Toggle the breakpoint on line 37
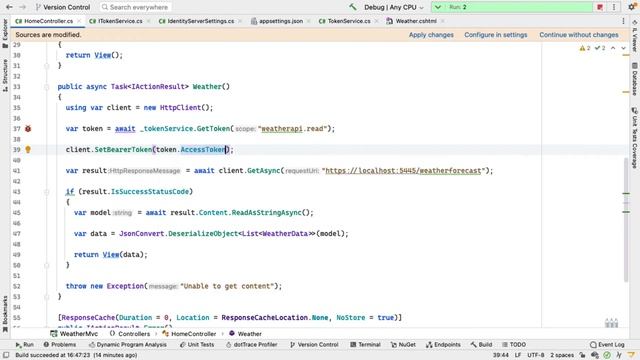640x360 pixels. (x=28, y=129)
